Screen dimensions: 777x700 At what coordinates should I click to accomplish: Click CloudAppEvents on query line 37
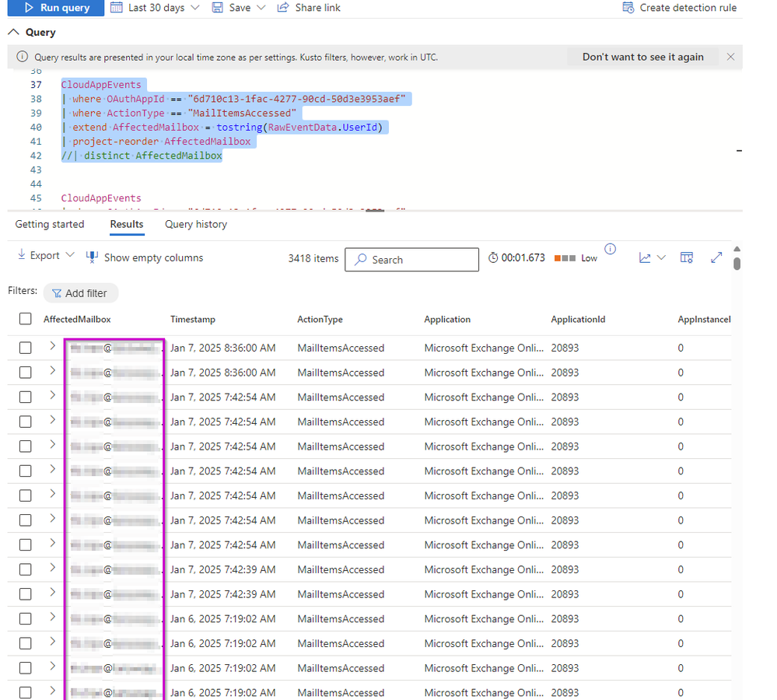101,84
